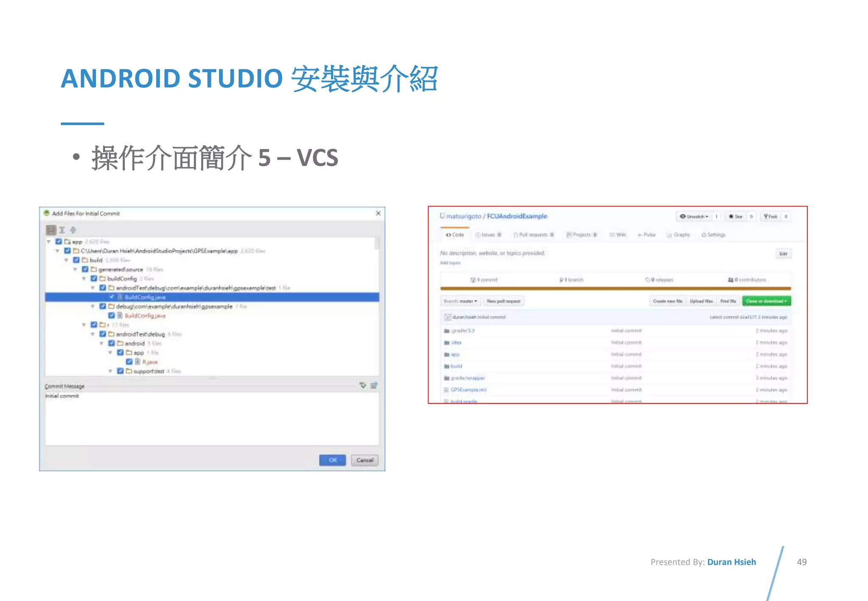
Task: Open the Branch: master dropdown
Action: [460, 301]
